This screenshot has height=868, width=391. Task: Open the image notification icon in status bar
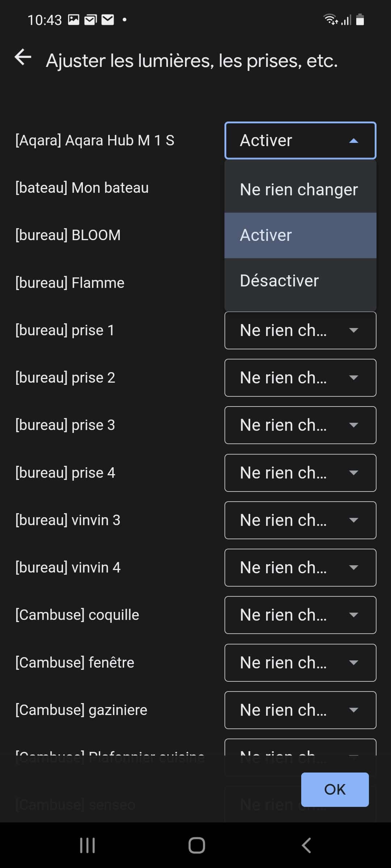pos(73,20)
